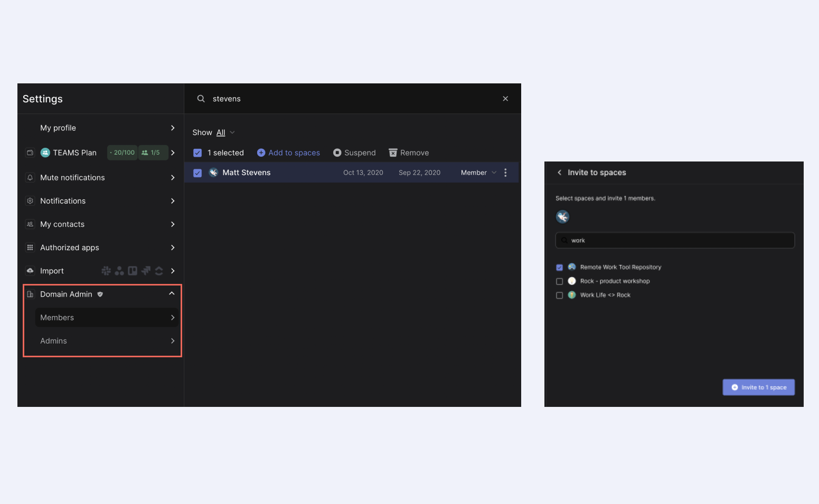Click the Invite to 1 space button

[758, 387]
